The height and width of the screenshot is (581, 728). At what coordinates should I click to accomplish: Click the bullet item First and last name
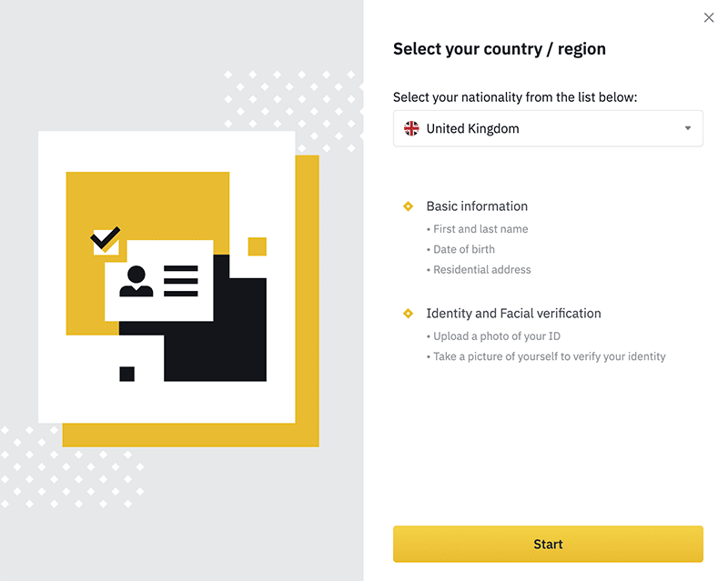tap(480, 229)
